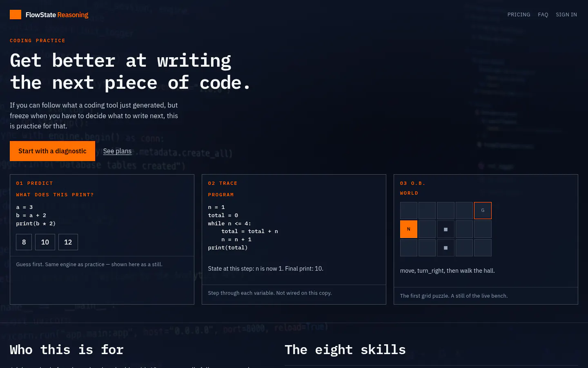Image resolution: width=588 pixels, height=368 pixels.
Task: Follow the See plans link
Action: (117, 151)
